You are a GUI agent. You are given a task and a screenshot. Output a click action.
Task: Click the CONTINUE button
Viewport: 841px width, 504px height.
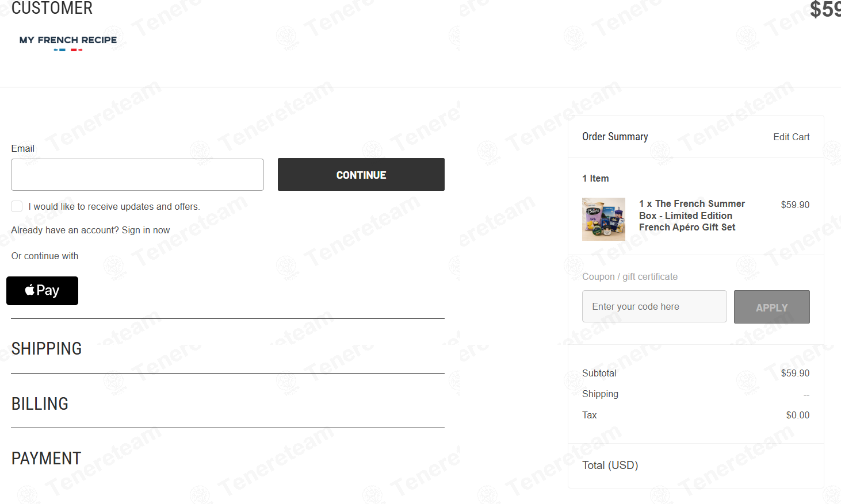(x=361, y=175)
